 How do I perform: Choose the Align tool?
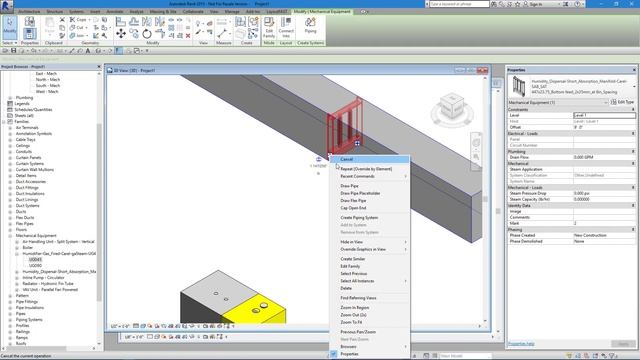tap(121, 22)
